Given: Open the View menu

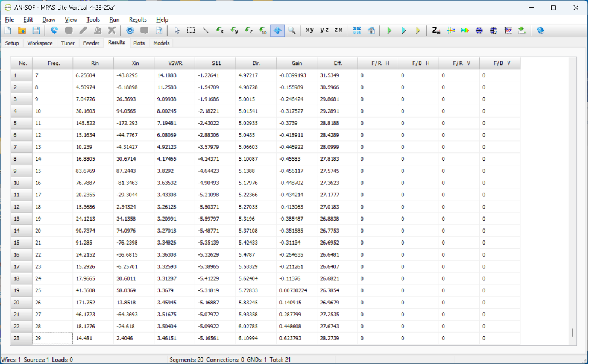Looking at the screenshot, I should (x=71, y=19).
